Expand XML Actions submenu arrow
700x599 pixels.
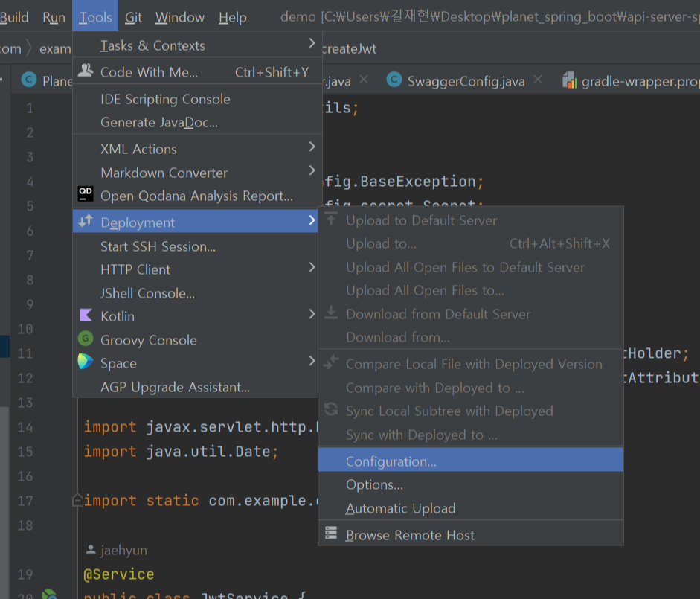(x=312, y=147)
